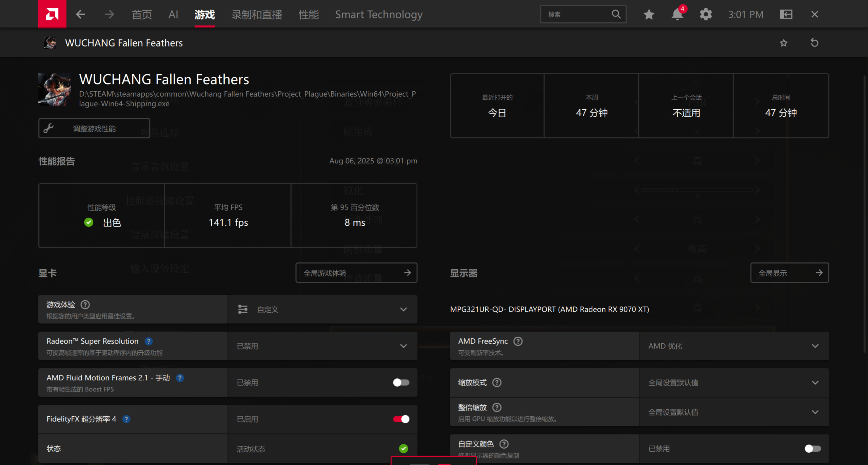Click help icon for 缩放模式
This screenshot has width=868, height=465.
tap(497, 382)
